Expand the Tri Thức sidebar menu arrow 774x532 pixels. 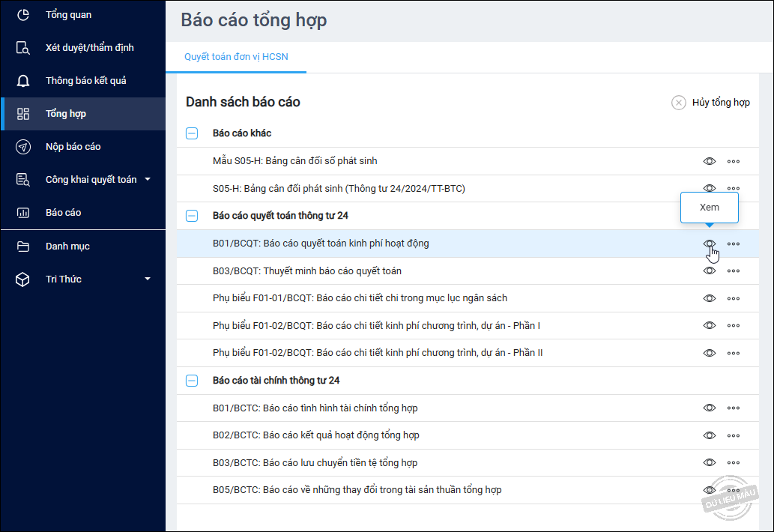coord(148,279)
